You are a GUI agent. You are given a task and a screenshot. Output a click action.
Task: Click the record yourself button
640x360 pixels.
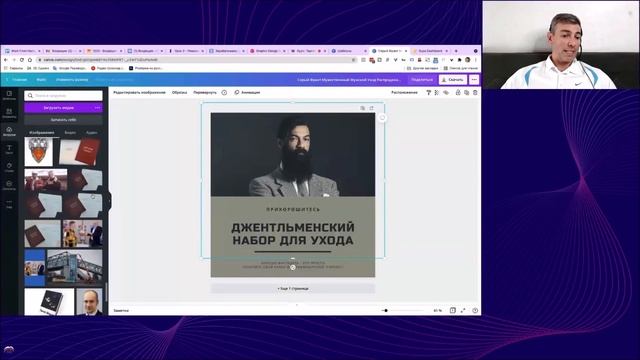(x=63, y=120)
